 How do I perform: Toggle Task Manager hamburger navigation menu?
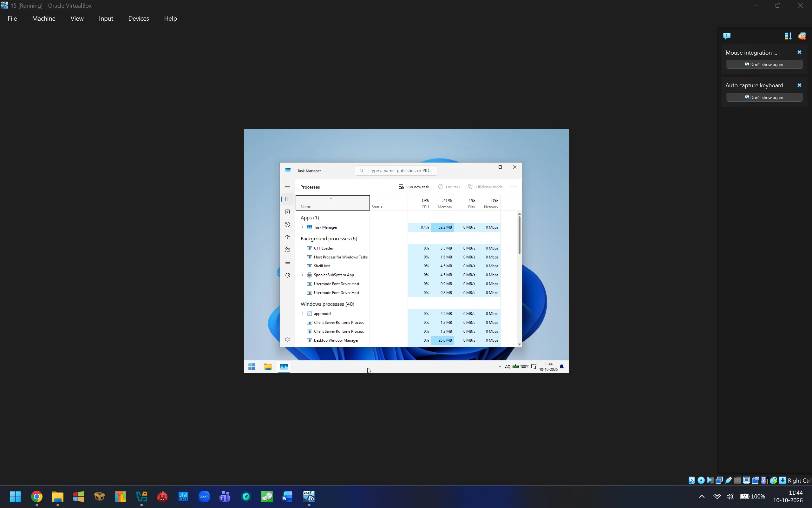click(287, 186)
